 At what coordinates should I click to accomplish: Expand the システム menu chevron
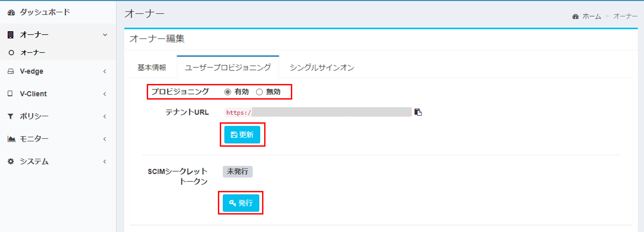point(105,162)
